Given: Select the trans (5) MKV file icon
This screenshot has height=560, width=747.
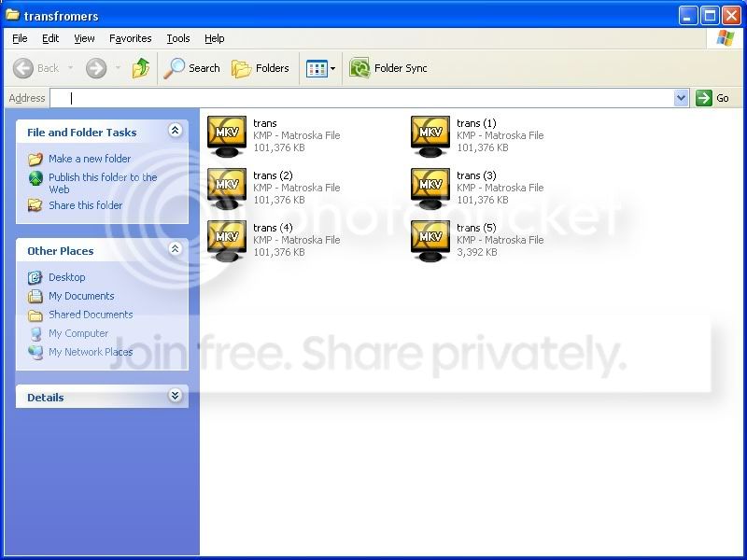Looking at the screenshot, I should tap(430, 241).
